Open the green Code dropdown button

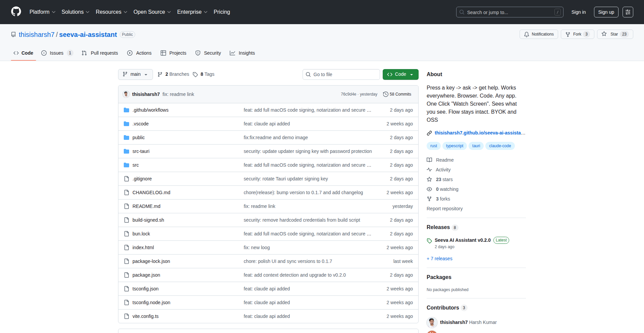[400, 74]
